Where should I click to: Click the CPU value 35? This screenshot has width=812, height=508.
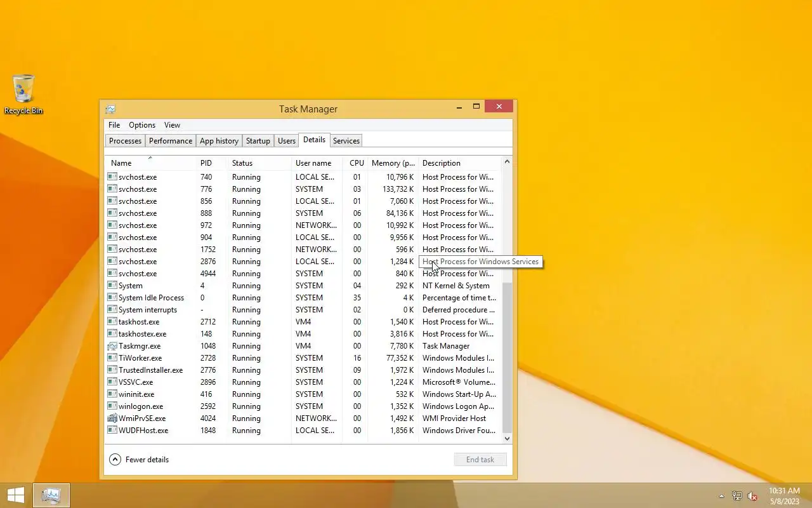357,298
